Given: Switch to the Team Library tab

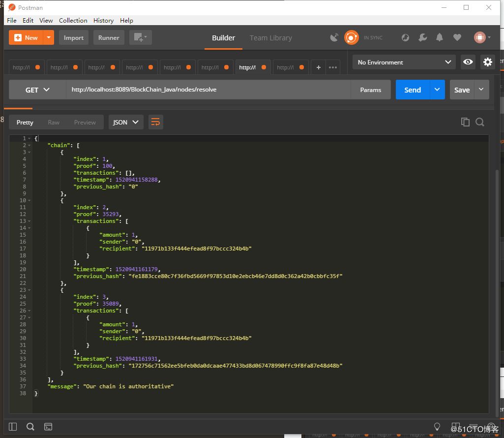Looking at the screenshot, I should pos(270,38).
